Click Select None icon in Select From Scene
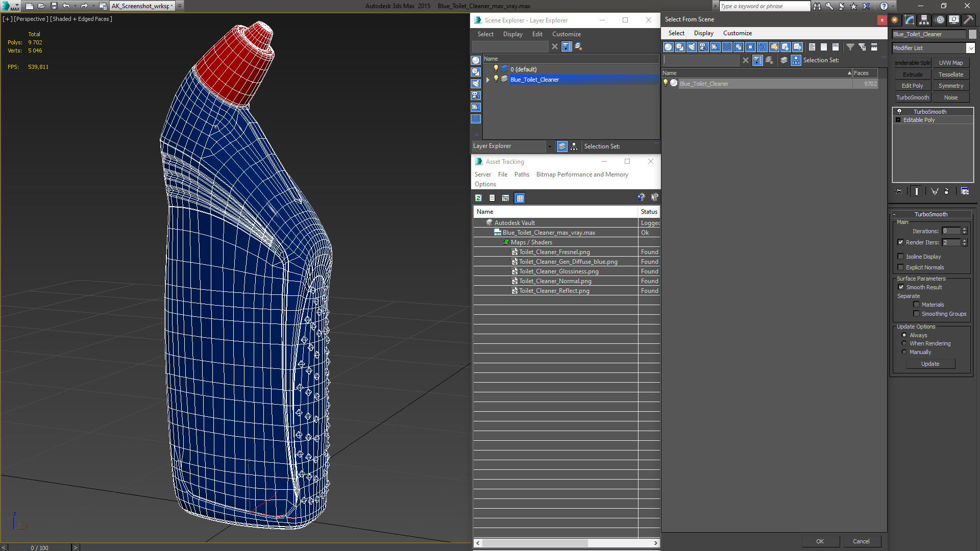The height and width of the screenshot is (551, 980). click(824, 47)
